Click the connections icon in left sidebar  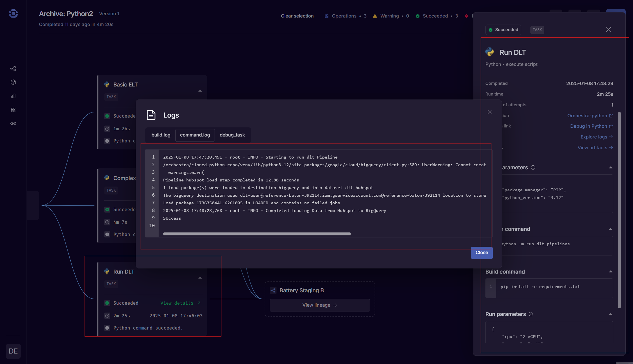[x=13, y=123]
